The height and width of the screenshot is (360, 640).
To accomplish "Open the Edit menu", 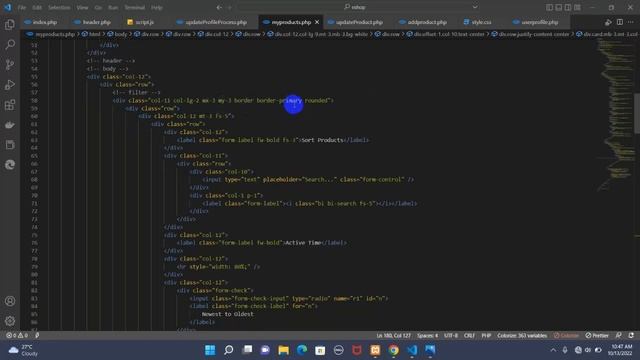I will tap(37, 7).
